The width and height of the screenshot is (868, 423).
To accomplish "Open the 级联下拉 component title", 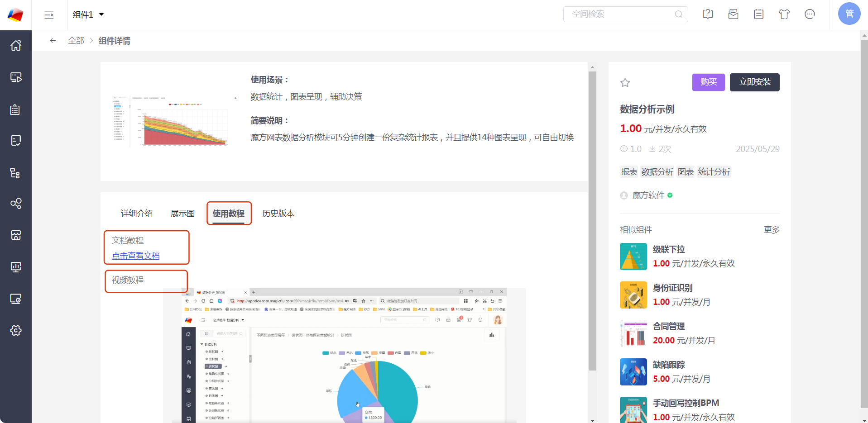I will point(669,250).
